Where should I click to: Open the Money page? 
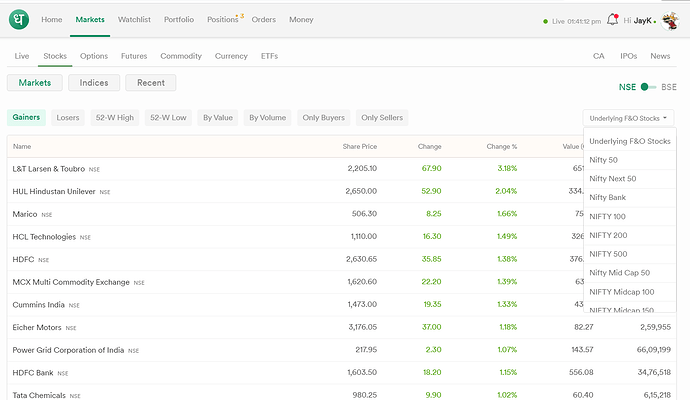(x=301, y=19)
